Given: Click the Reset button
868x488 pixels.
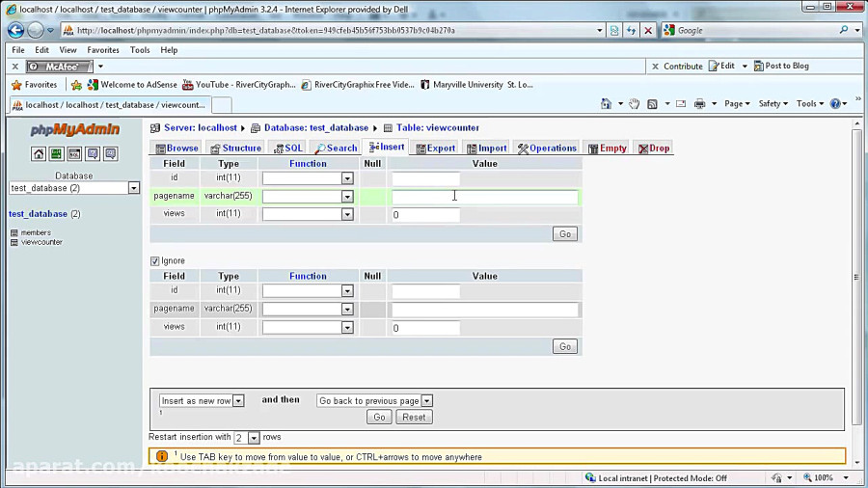Looking at the screenshot, I should tap(414, 418).
